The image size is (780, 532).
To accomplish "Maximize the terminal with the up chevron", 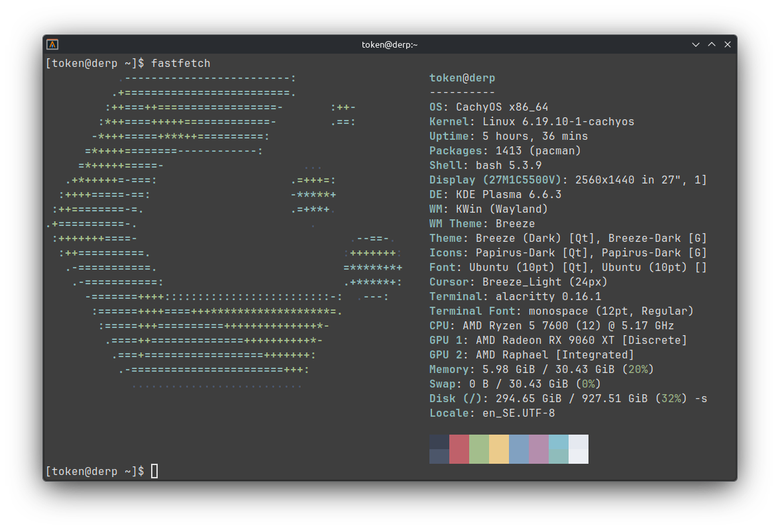I will pyautogui.click(x=712, y=45).
